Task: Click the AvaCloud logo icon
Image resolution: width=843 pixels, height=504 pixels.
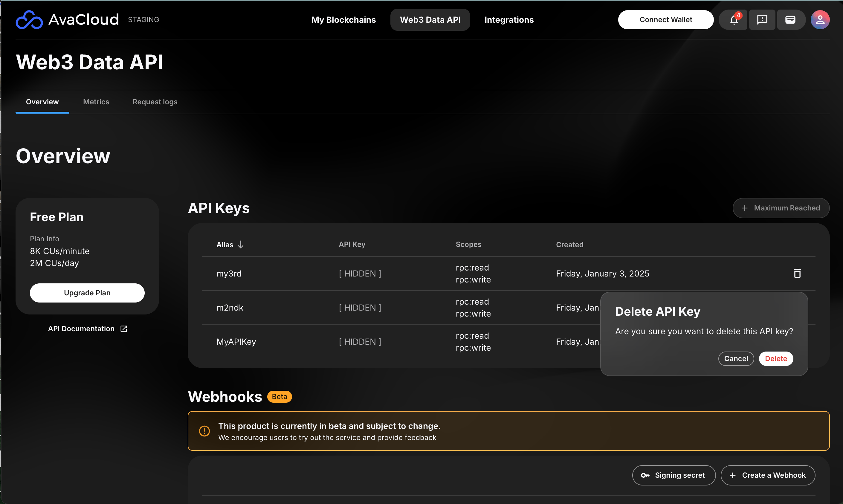Action: (29, 20)
